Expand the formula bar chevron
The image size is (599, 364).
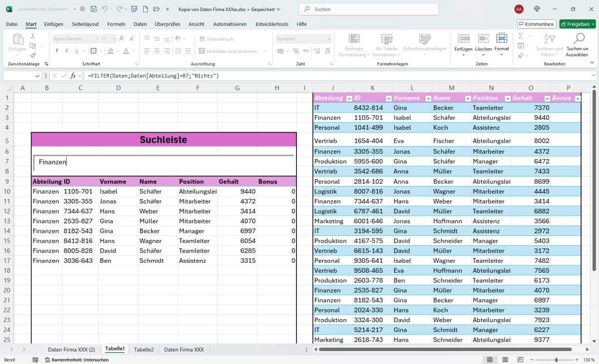[x=594, y=75]
